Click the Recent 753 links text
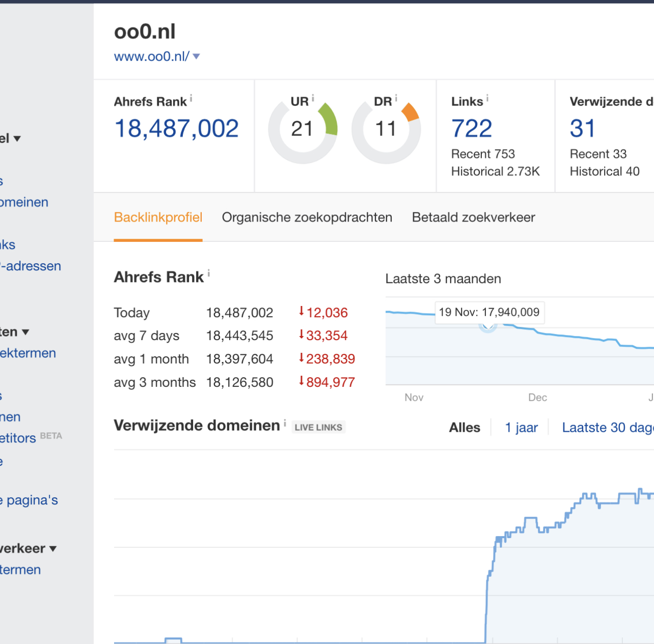The width and height of the screenshot is (654, 644). click(x=483, y=154)
